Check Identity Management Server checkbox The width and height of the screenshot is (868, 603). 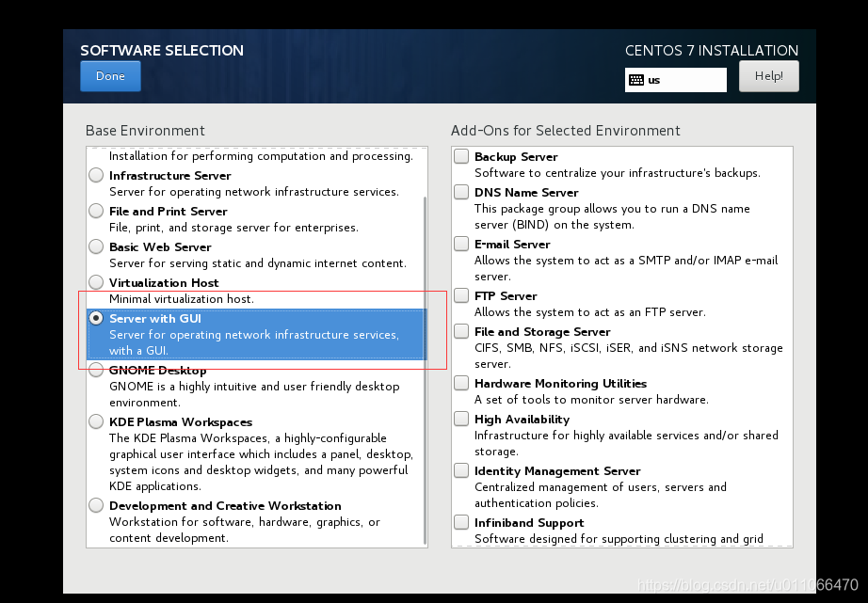point(461,470)
